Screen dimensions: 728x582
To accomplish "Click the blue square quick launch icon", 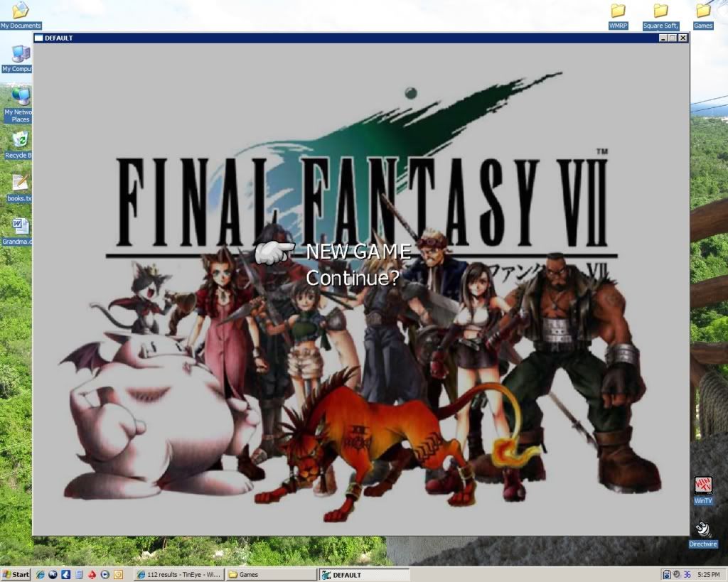I will [66, 575].
